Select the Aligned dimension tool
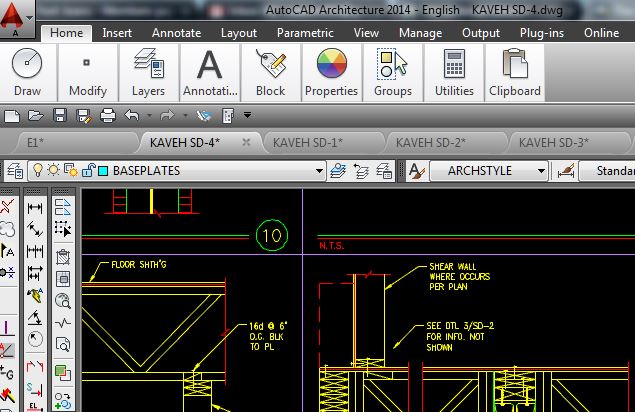The height and width of the screenshot is (412, 635). pyautogui.click(x=35, y=230)
